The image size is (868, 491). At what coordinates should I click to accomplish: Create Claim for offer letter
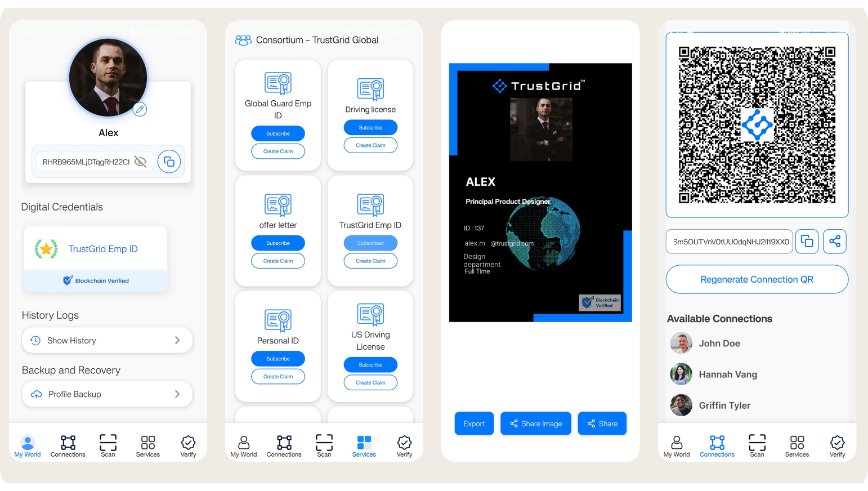point(278,261)
